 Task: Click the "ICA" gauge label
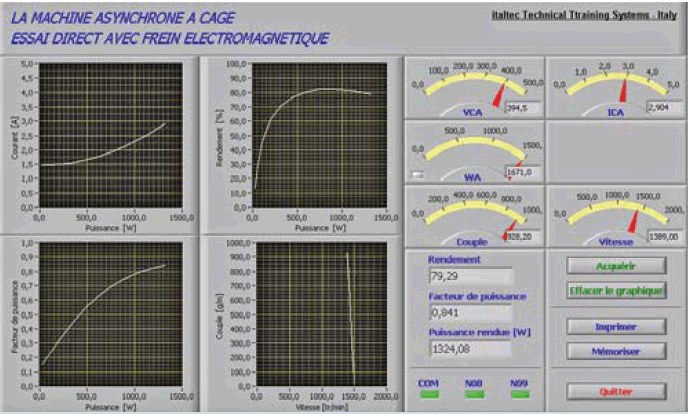click(615, 113)
